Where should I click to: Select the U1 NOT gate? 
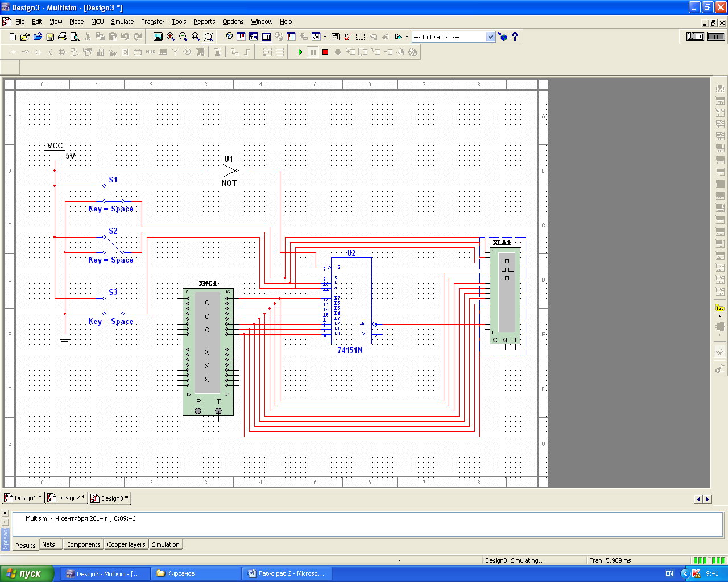click(x=229, y=170)
